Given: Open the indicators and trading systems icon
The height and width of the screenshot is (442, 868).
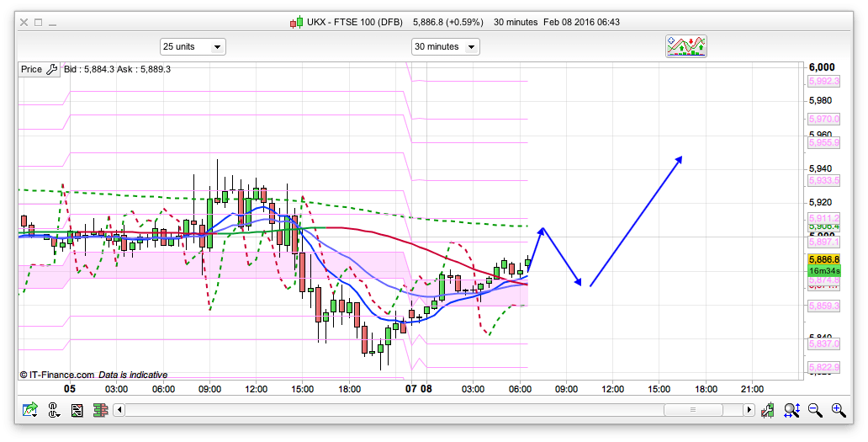Looking at the screenshot, I should (x=686, y=46).
